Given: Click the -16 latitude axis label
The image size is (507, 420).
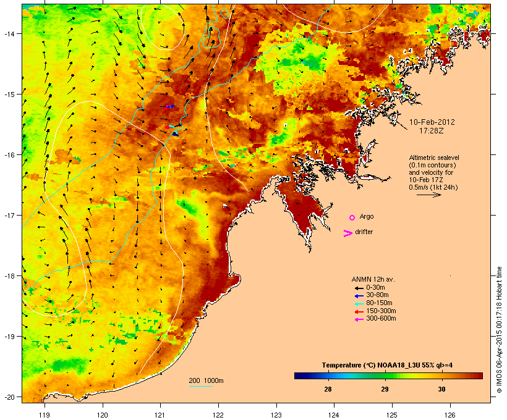Looking at the screenshot, I should click(x=9, y=155).
